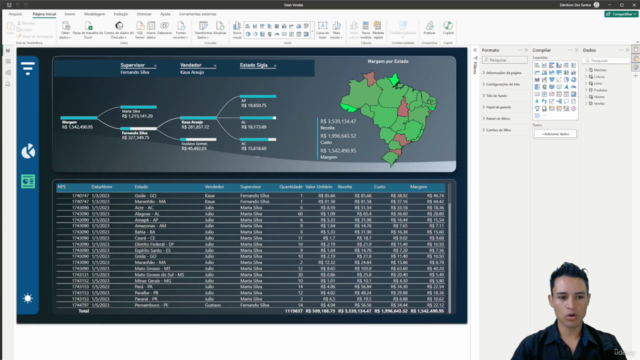Switch to the Otimizar ribbon tab
The width and height of the screenshot is (640, 360).
(144, 14)
